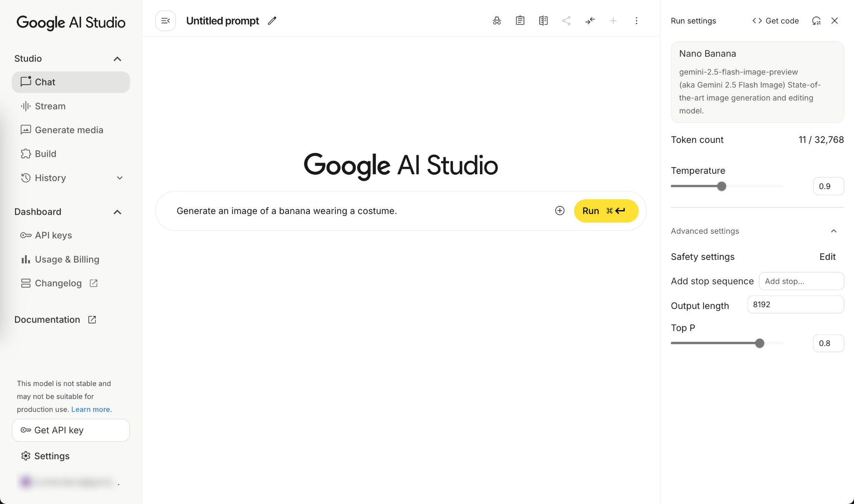This screenshot has width=854, height=504.
Task: Click the reset settings icon
Action: [x=816, y=21]
